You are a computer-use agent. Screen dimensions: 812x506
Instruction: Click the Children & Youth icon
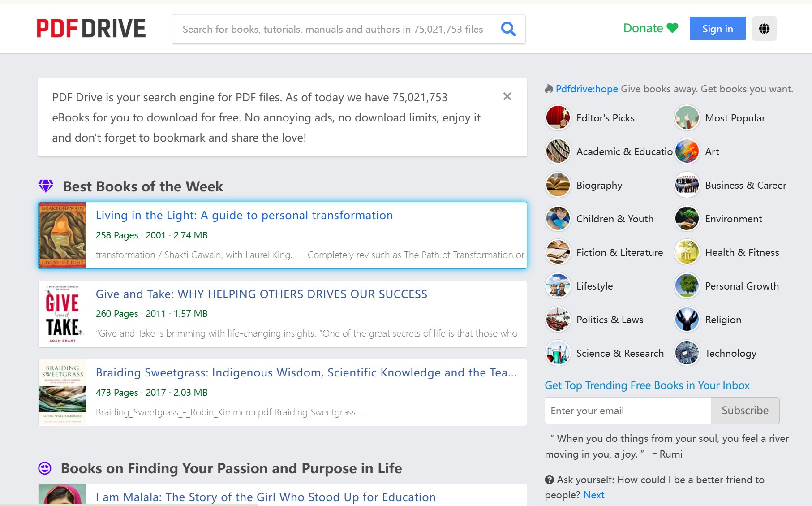558,218
